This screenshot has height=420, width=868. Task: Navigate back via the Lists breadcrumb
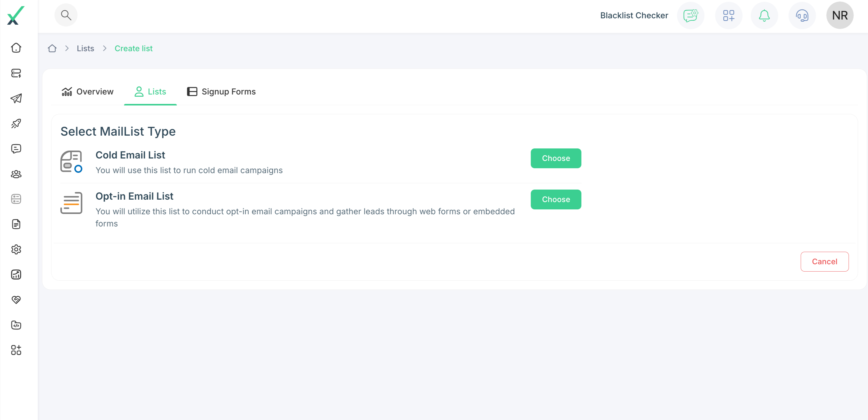tap(85, 48)
